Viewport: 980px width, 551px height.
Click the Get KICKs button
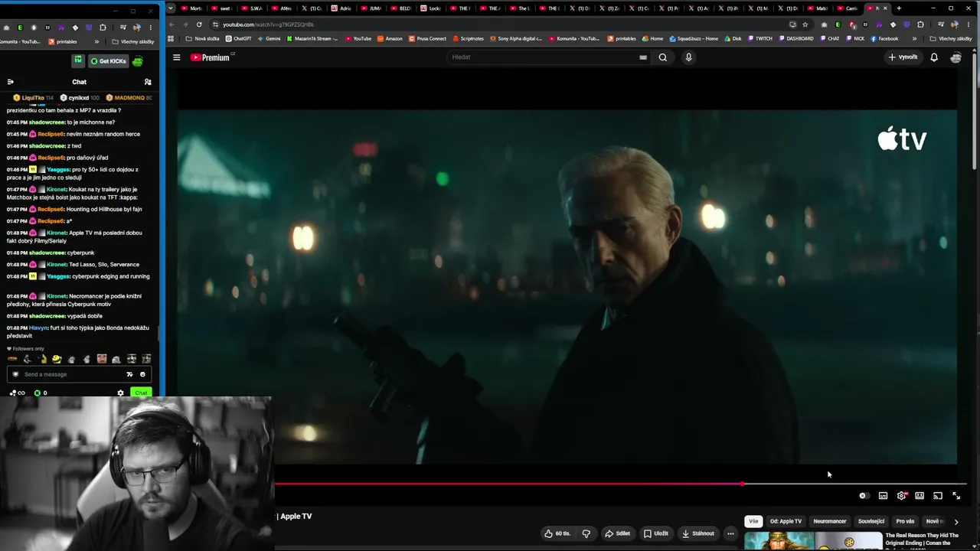pos(108,61)
